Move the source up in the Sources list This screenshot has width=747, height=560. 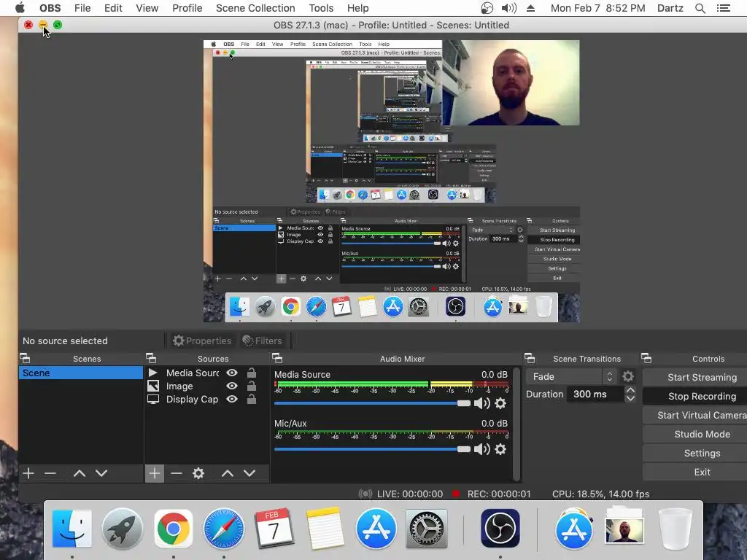pos(228,473)
